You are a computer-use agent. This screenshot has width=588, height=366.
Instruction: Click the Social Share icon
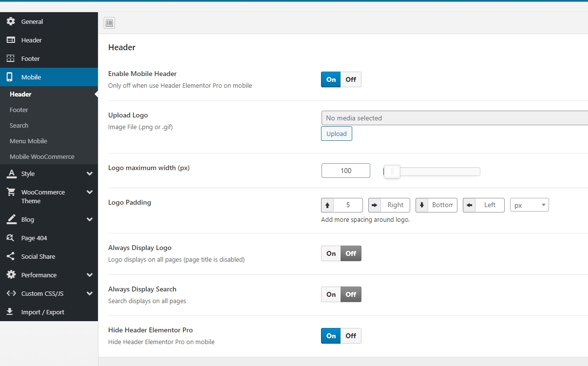click(x=11, y=256)
